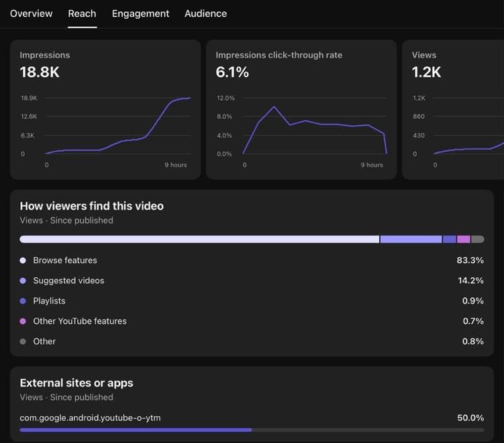Open the Impressions 18.8K card

(x=105, y=109)
